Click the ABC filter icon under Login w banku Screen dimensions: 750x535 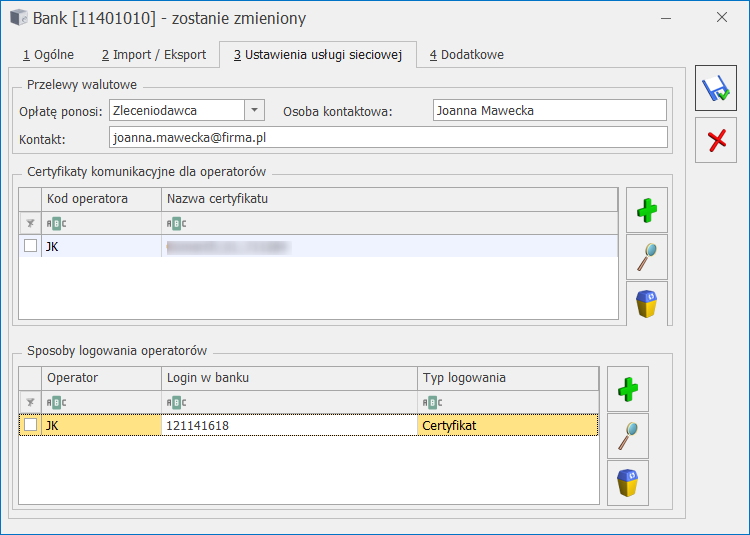176,403
